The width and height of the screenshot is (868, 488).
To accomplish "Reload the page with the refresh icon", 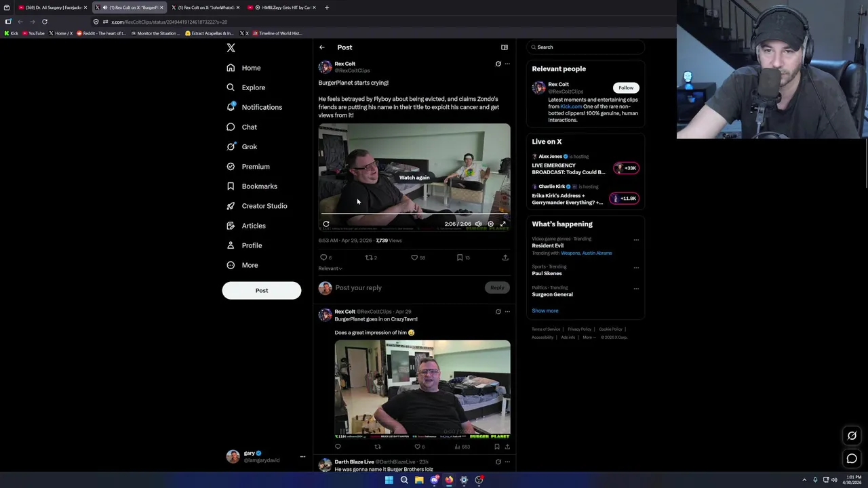I will pos(45,22).
